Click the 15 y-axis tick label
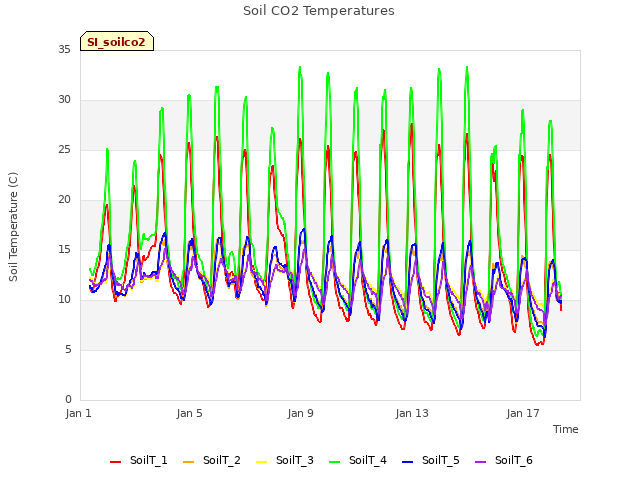The height and width of the screenshot is (480, 640). pyautogui.click(x=64, y=250)
